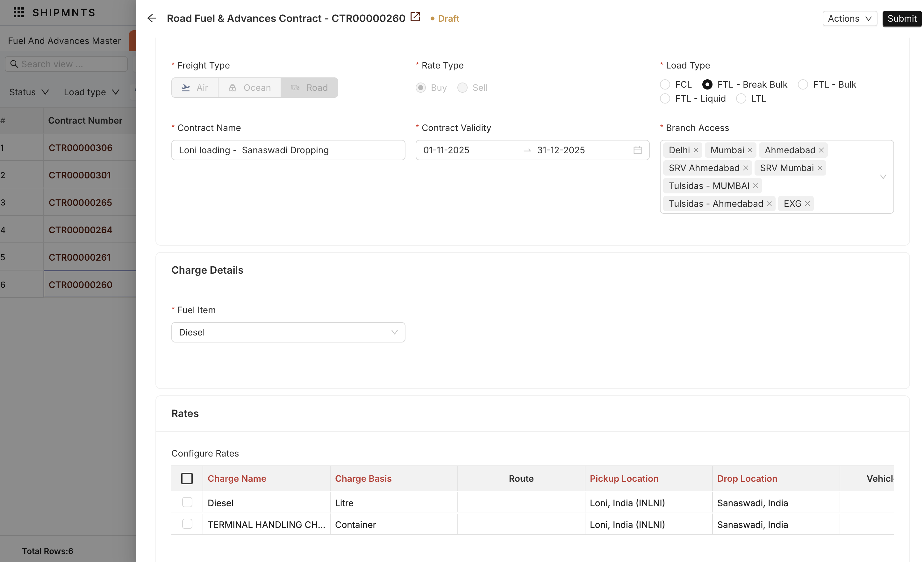Open contract in new tab icon

415,17
